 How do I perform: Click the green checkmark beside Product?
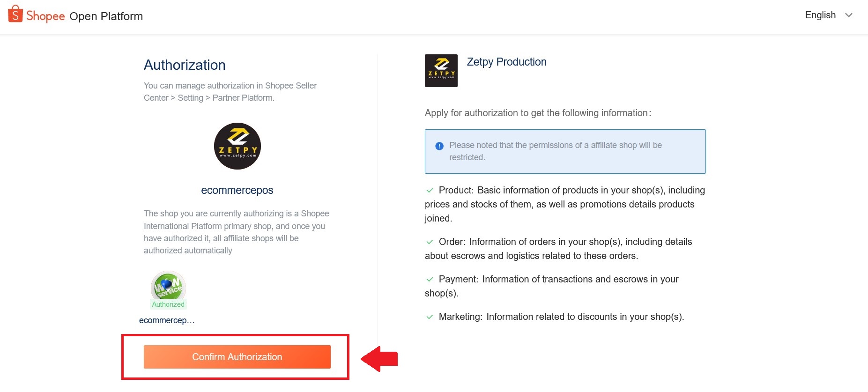(430, 190)
